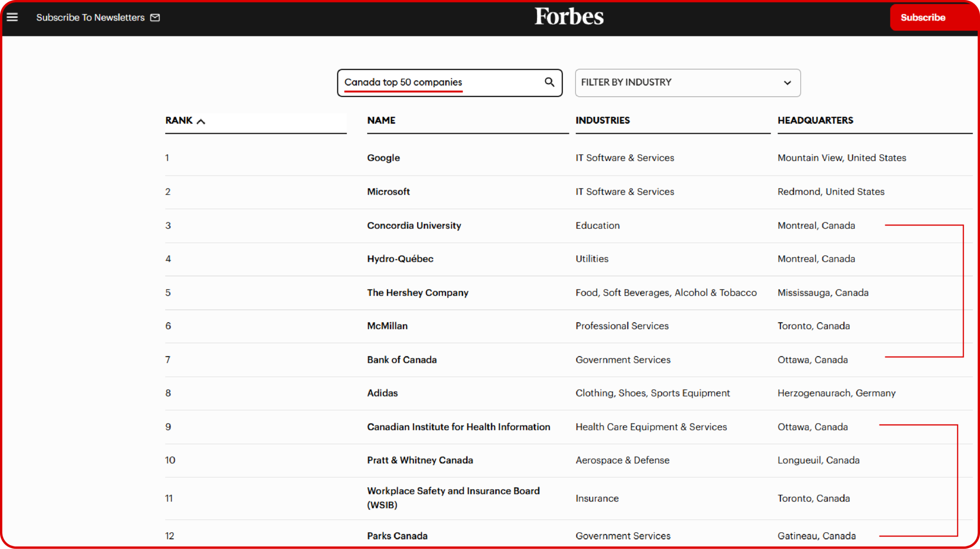Go to the Forbes logo homepage

coord(569,17)
